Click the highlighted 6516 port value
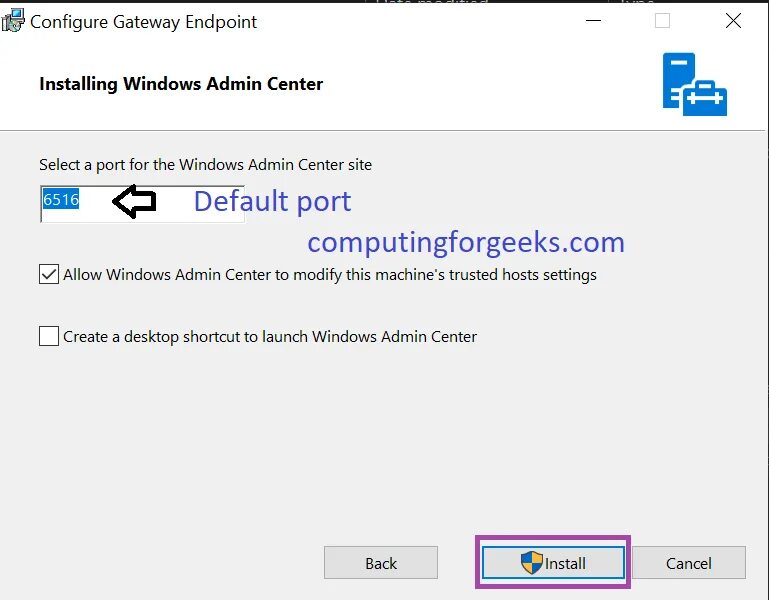Image resolution: width=769 pixels, height=600 pixels. pos(61,200)
